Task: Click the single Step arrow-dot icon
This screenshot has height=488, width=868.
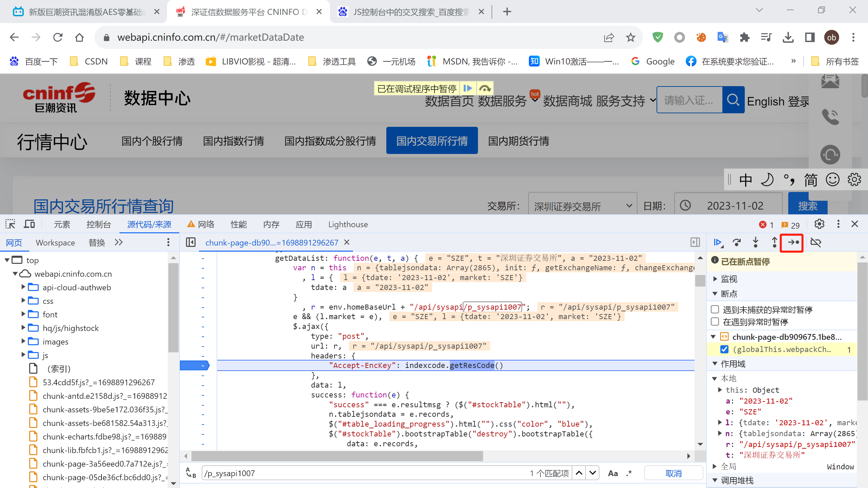Action: tap(793, 242)
